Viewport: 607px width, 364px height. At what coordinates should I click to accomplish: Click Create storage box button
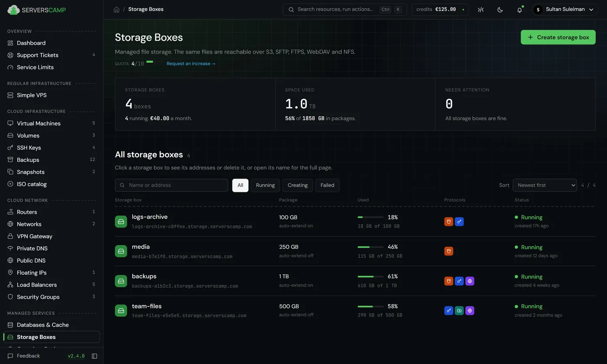(x=558, y=37)
